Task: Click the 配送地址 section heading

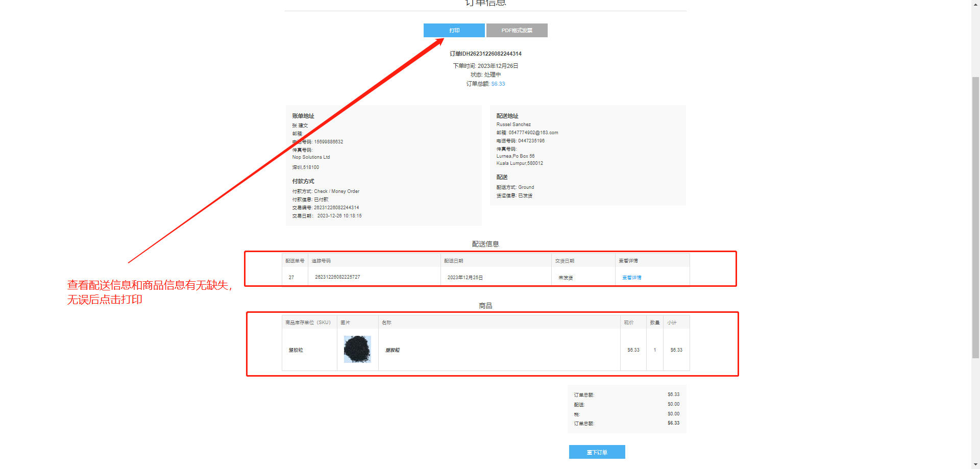Action: 507,116
